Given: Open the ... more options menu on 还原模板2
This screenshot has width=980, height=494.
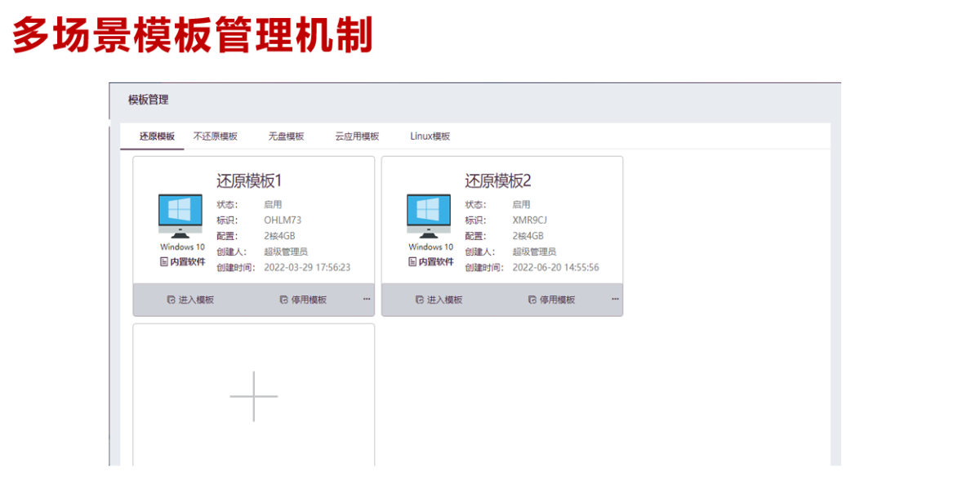Looking at the screenshot, I should 615,299.
